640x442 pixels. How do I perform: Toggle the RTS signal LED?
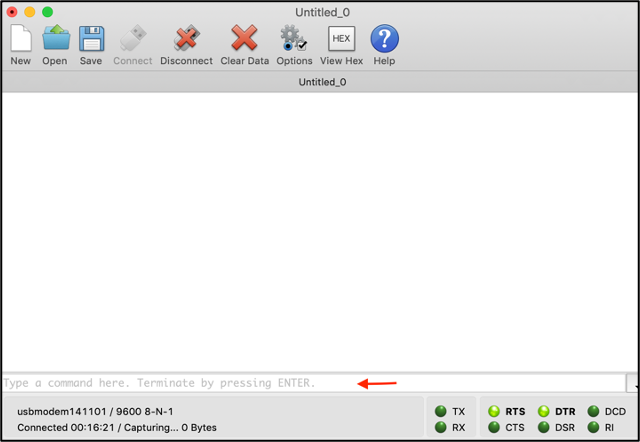point(494,411)
